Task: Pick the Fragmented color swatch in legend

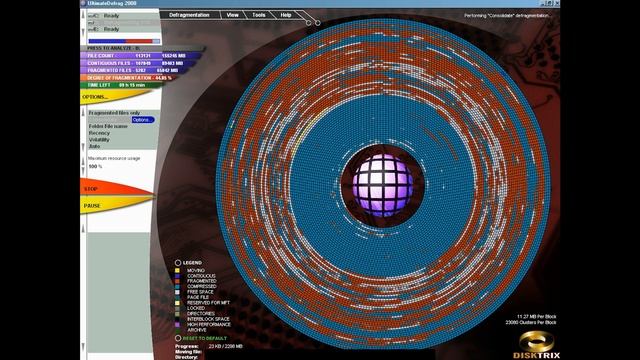Action: tap(177, 281)
